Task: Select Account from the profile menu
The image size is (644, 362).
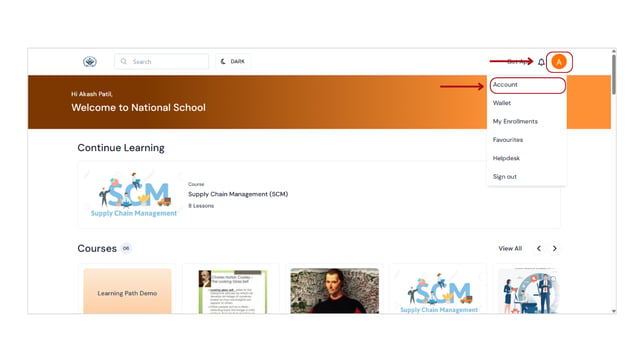Action: click(527, 85)
